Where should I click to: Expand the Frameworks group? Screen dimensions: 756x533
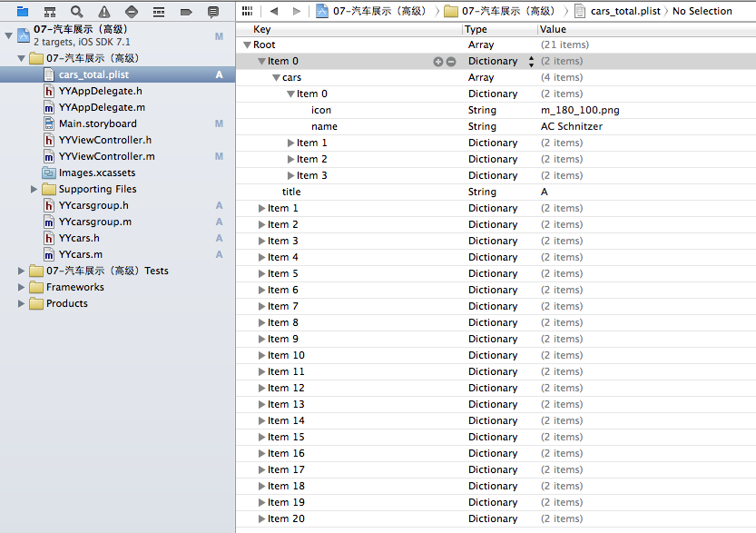pos(22,288)
